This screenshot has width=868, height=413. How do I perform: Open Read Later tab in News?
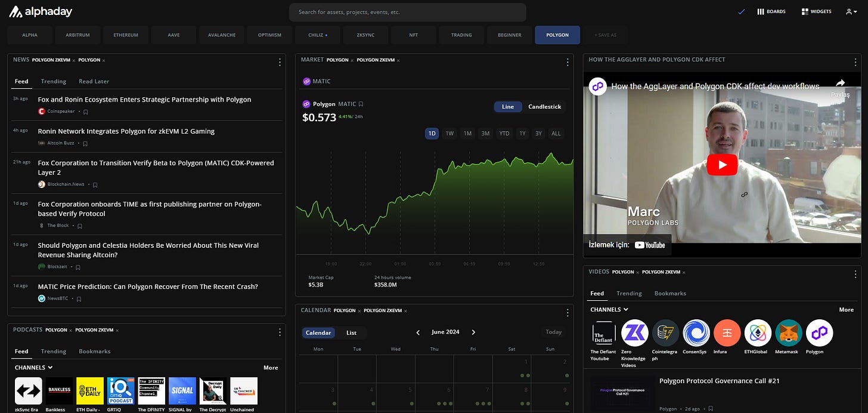pyautogui.click(x=94, y=81)
